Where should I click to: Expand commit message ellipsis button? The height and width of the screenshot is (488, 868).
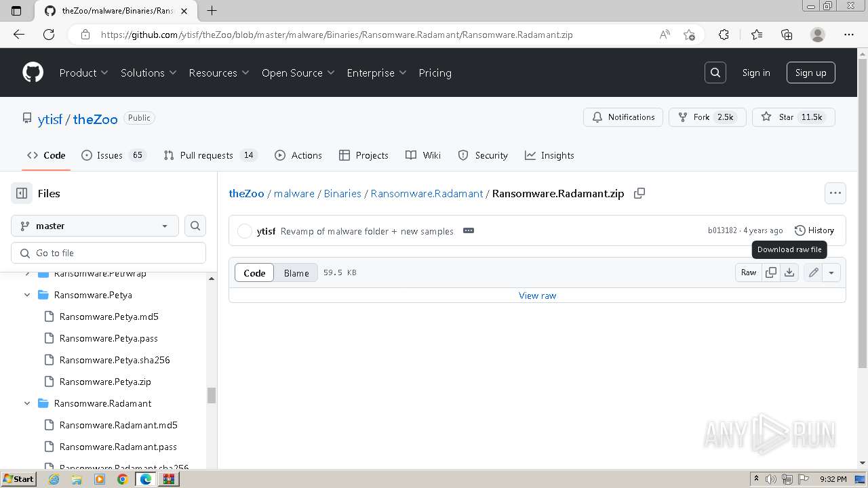469,230
